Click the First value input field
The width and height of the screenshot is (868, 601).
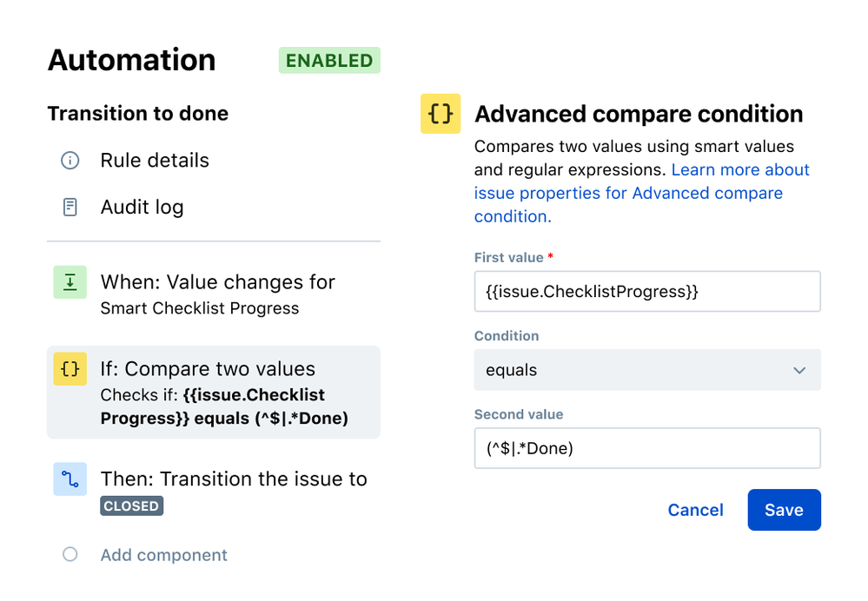point(647,292)
